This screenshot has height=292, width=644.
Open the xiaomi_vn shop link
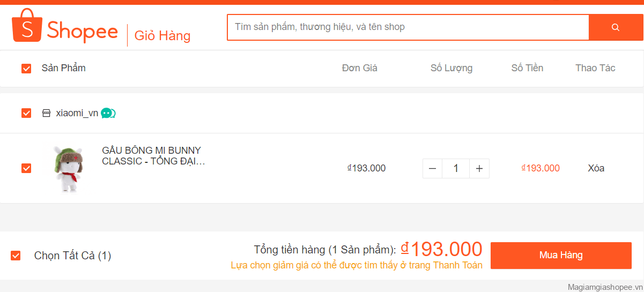pyautogui.click(x=77, y=113)
